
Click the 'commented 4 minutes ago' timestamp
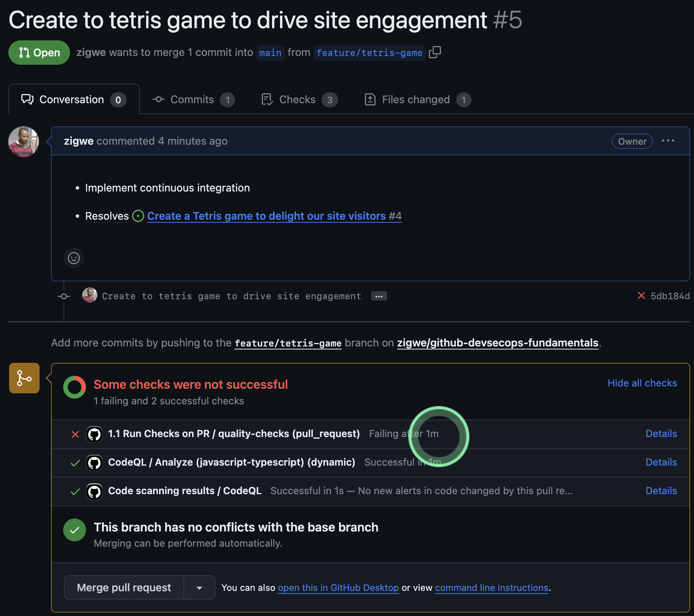[x=162, y=141]
